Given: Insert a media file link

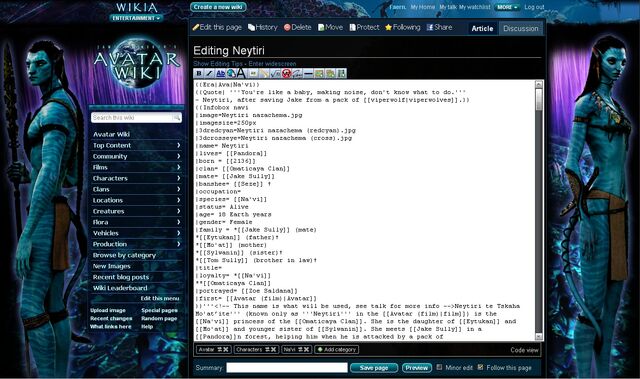Looking at the screenshot, I should click(x=264, y=73).
